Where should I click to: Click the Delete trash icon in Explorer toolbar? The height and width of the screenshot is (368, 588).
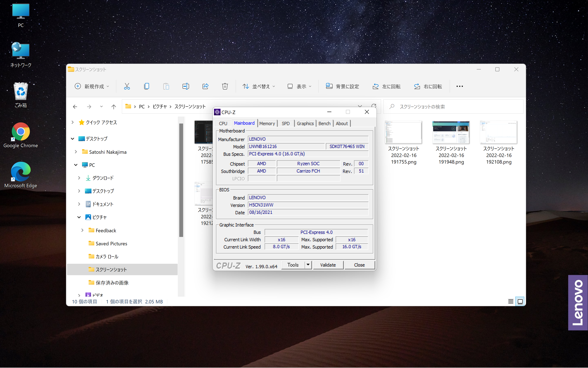tap(225, 86)
